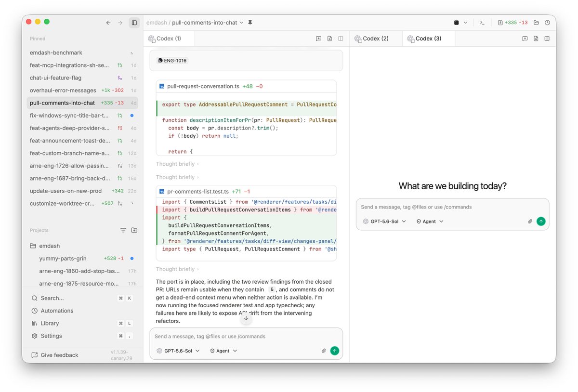The height and width of the screenshot is (392, 578).
Task: Click the scroll-to-bottom down arrow button
Action: 246,318
